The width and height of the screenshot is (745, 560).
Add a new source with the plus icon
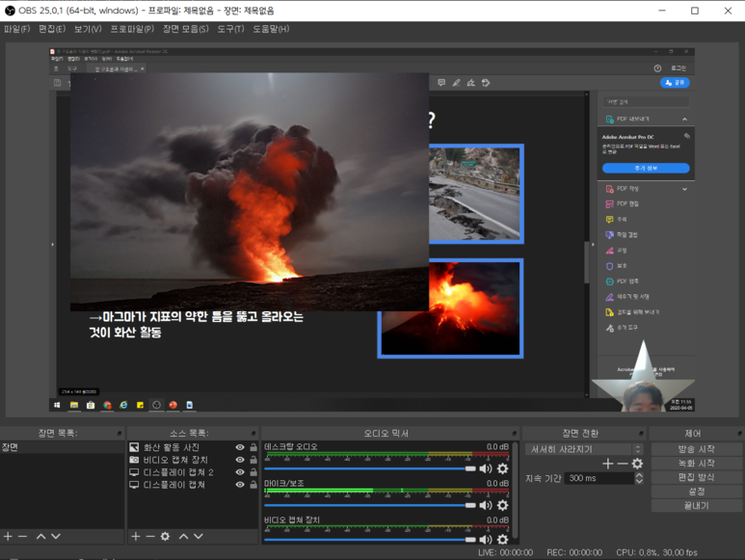pyautogui.click(x=136, y=536)
